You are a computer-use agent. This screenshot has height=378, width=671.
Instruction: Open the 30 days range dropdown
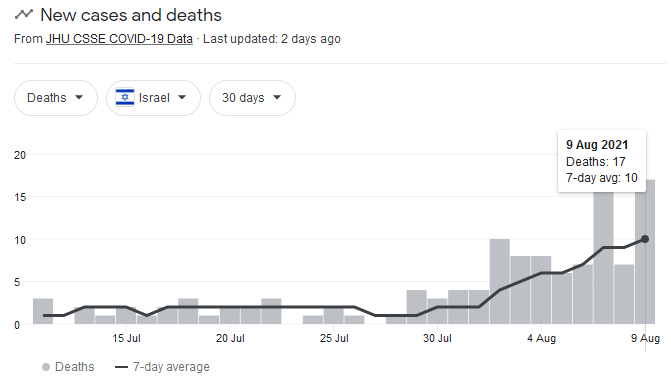[x=252, y=98]
